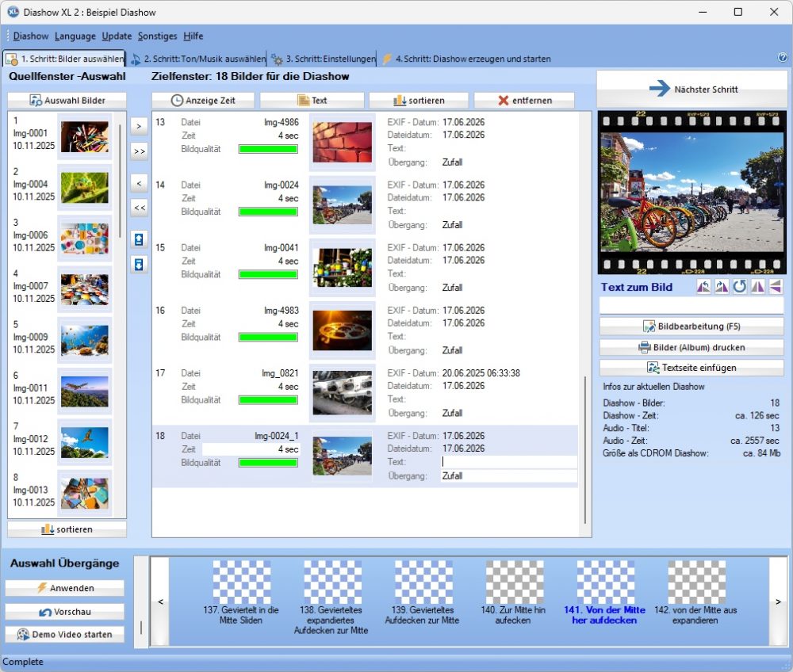Sort source window with sortieren button

click(x=67, y=529)
